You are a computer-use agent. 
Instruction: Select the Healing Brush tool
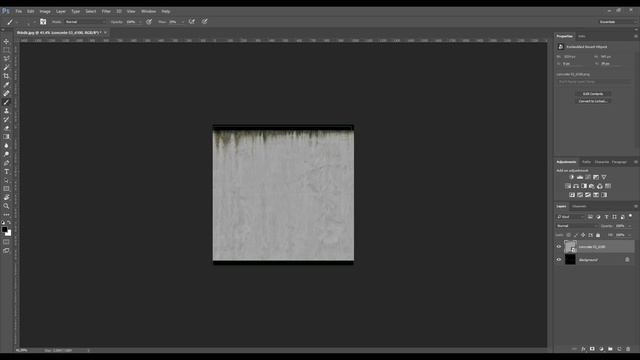point(6,93)
